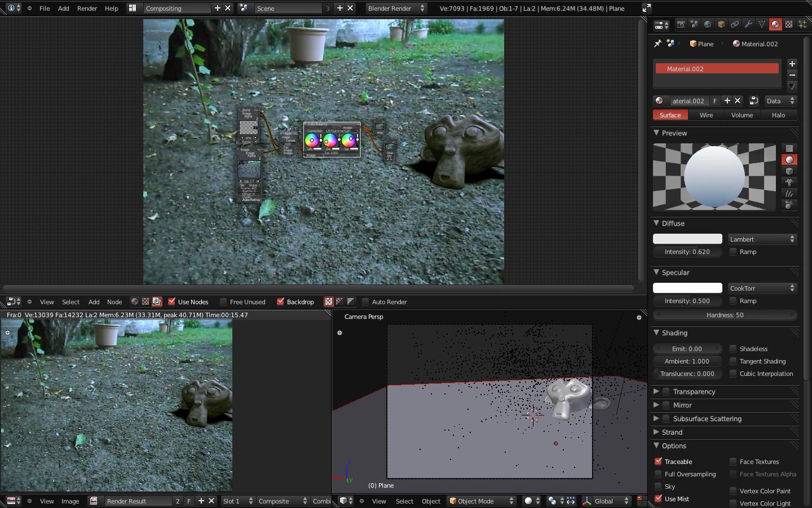Click the Node menu in node editor header
Image resolution: width=812 pixels, height=508 pixels.
114,302
